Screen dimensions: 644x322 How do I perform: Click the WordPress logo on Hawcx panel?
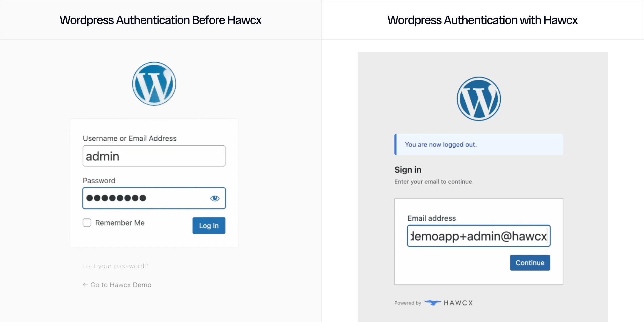click(x=478, y=99)
